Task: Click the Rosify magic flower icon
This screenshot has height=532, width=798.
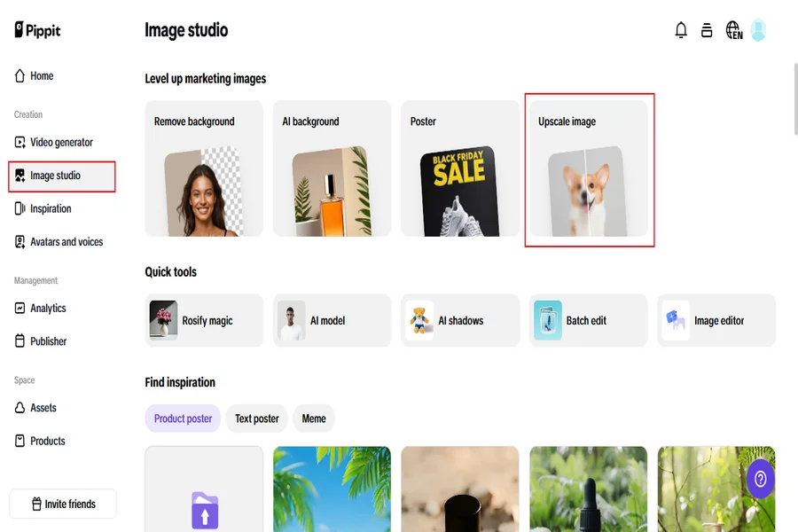Action: [x=163, y=320]
